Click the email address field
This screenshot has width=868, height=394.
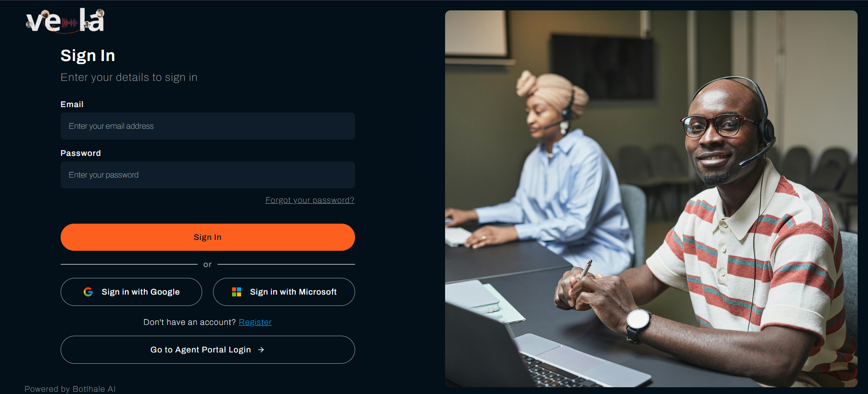(208, 126)
